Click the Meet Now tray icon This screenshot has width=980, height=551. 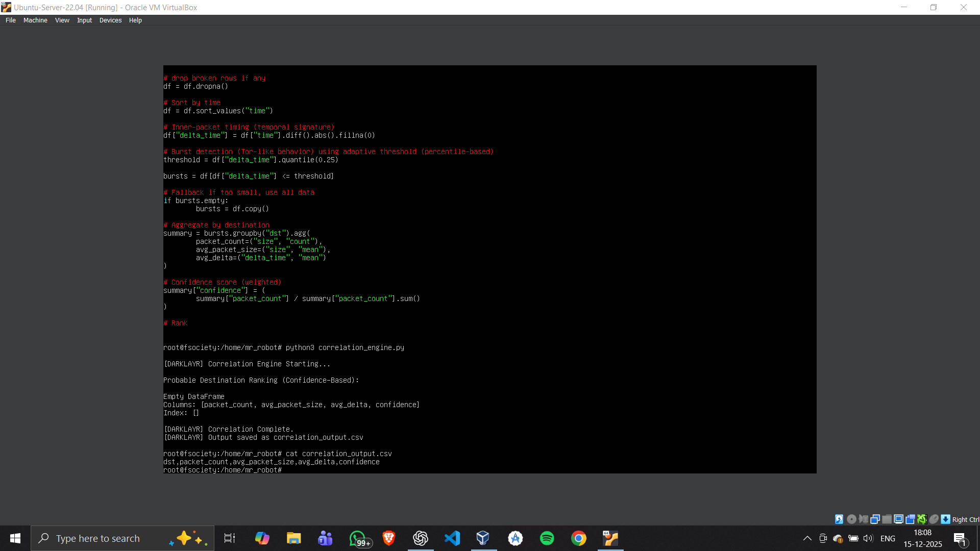click(x=823, y=538)
